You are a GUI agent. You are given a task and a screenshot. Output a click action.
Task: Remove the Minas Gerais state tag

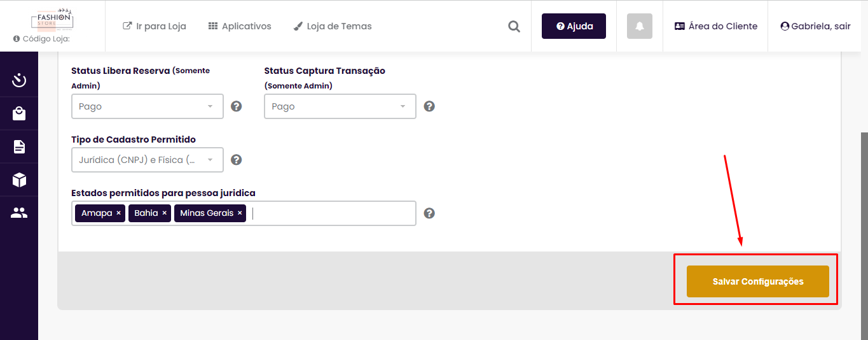[240, 213]
